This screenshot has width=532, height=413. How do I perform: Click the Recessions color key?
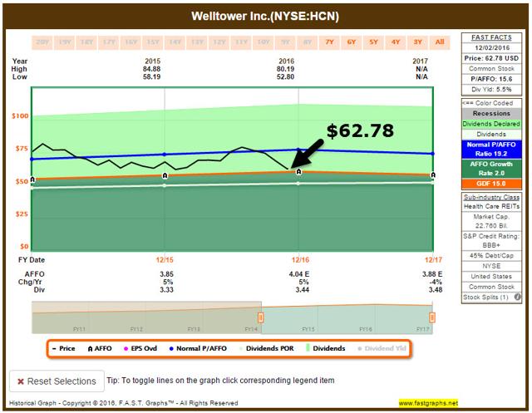(x=491, y=113)
